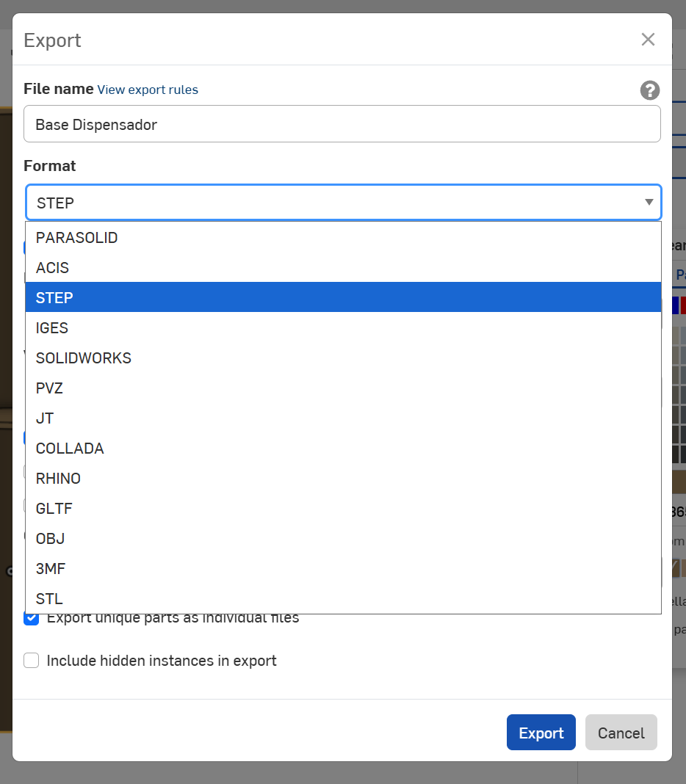686x784 pixels.
Task: Pick GLTF from the dropdown
Action: click(x=54, y=509)
